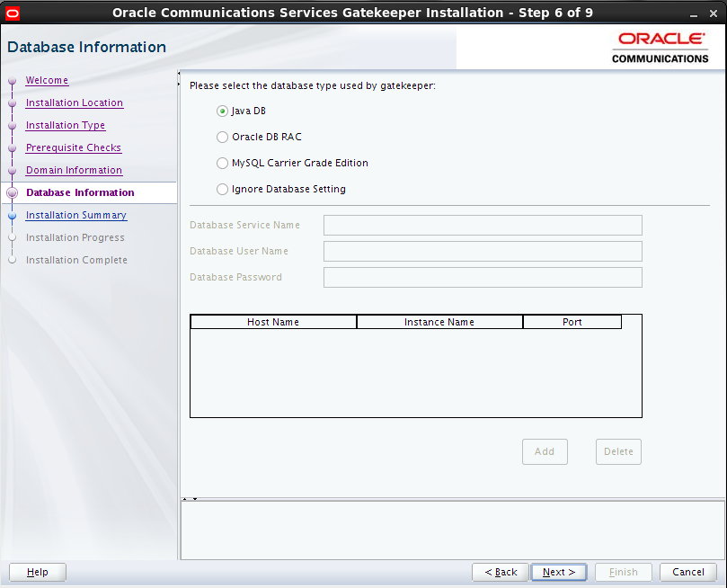Select the Java DB radio button
The image size is (727, 588).
[222, 111]
